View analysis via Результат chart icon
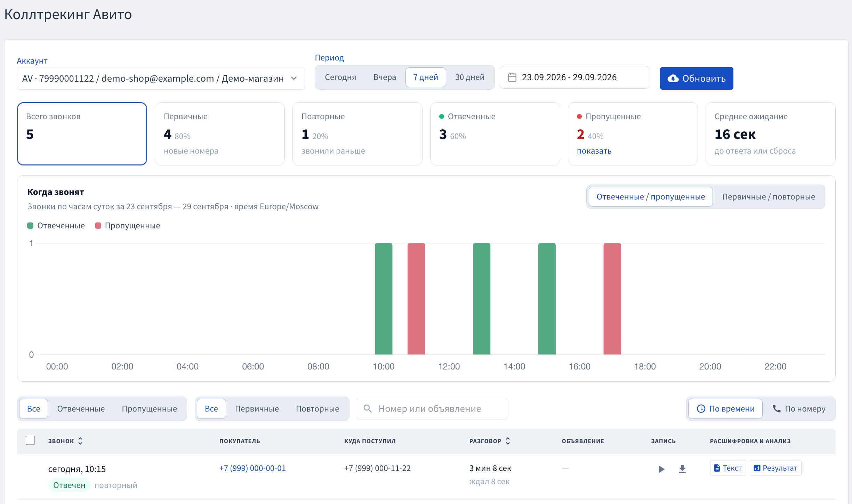 click(x=775, y=468)
